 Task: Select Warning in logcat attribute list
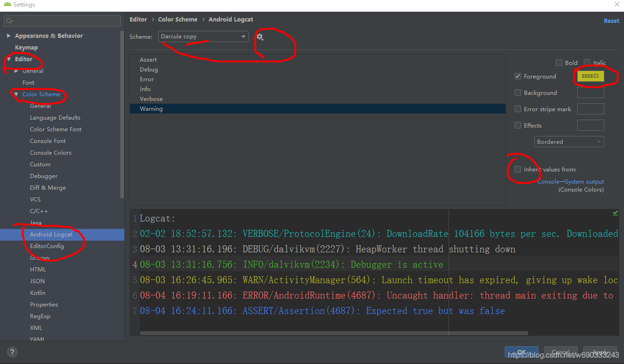point(318,108)
